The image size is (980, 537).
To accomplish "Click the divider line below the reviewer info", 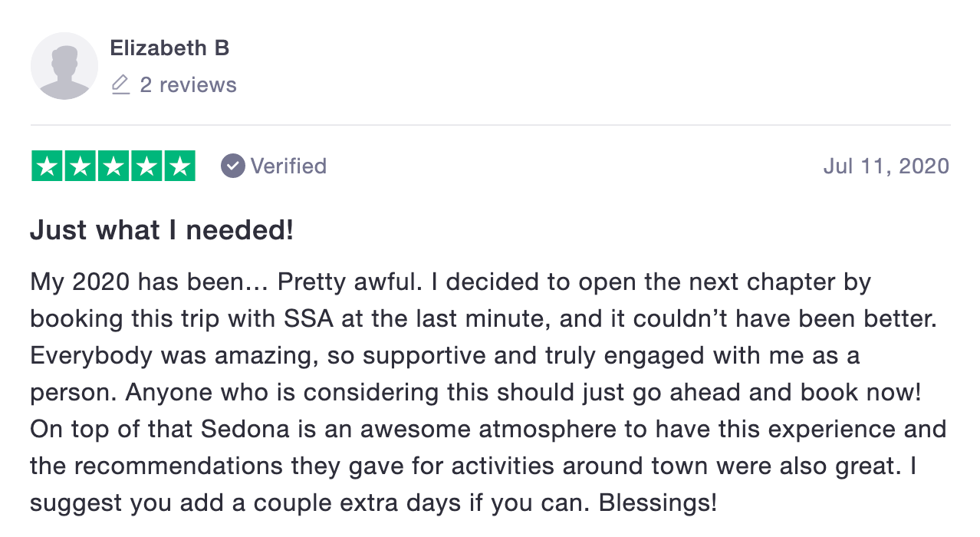I will pos(490,123).
